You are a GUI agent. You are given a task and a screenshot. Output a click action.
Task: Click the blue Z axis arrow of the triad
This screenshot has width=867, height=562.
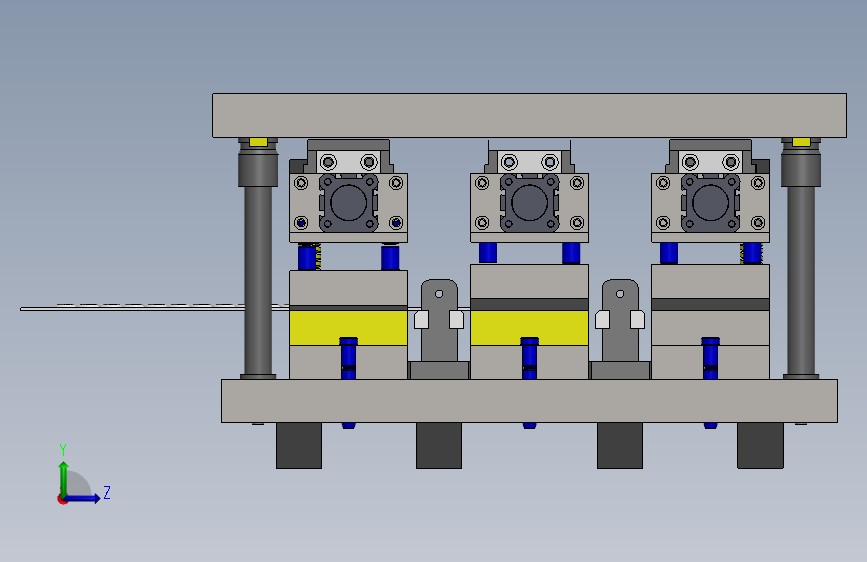pos(83,498)
